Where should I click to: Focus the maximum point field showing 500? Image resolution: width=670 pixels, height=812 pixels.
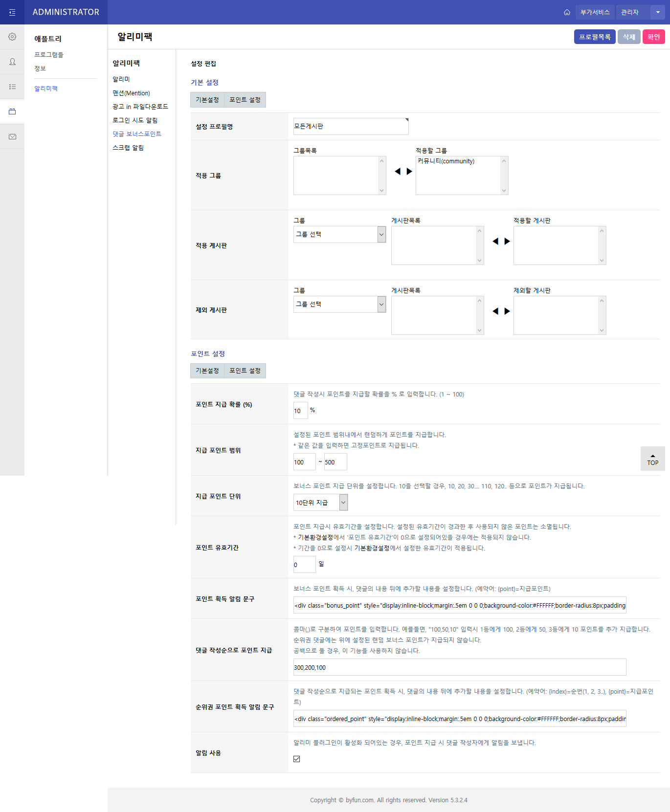pyautogui.click(x=335, y=462)
